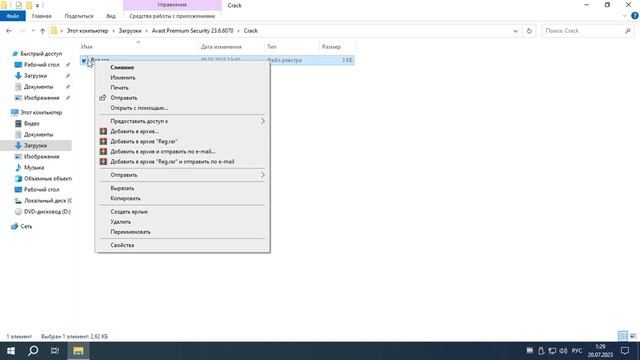Open the Музыка folder in the sidebar
The image size is (640, 360).
click(34, 168)
